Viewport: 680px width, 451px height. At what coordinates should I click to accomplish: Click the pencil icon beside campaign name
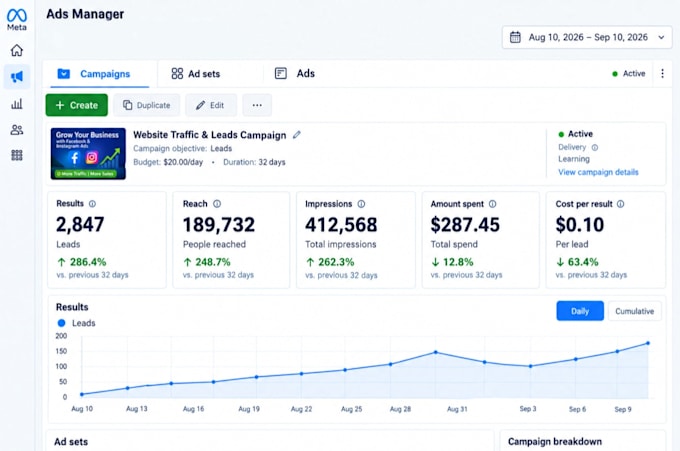click(x=297, y=135)
